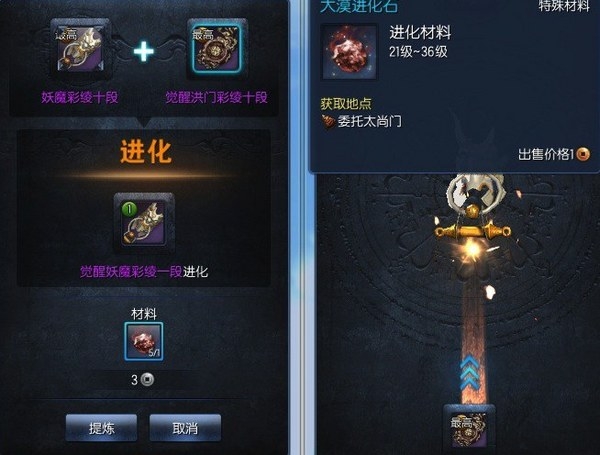
Task: Select the 觉醒洪门彩绫十段 material icon
Action: (217, 49)
